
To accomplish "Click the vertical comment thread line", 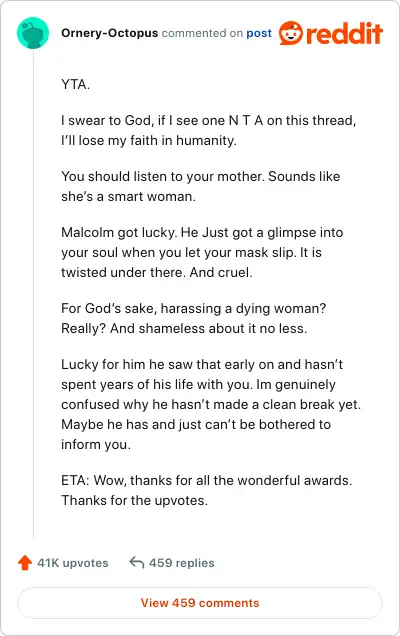I will point(33,294).
